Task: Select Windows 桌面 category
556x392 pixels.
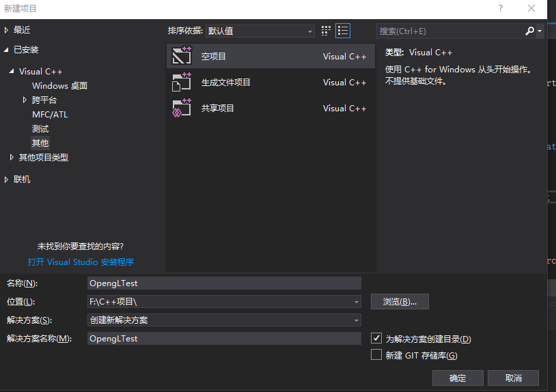Action: pyautogui.click(x=59, y=86)
